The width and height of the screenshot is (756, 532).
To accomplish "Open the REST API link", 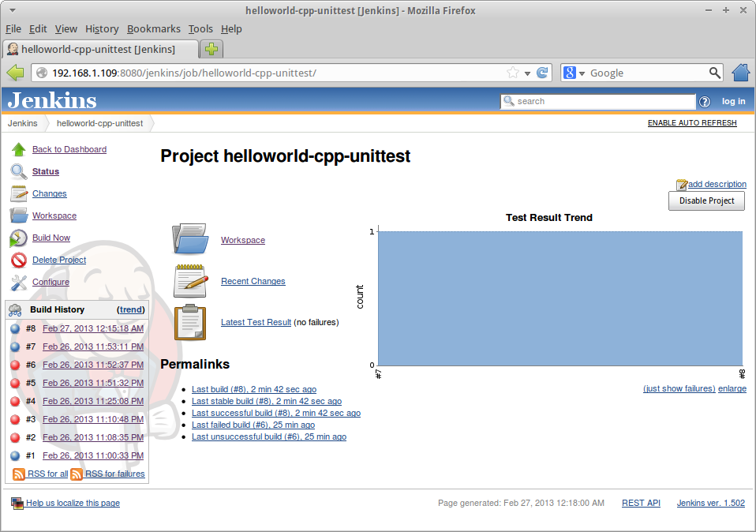I will [x=641, y=503].
